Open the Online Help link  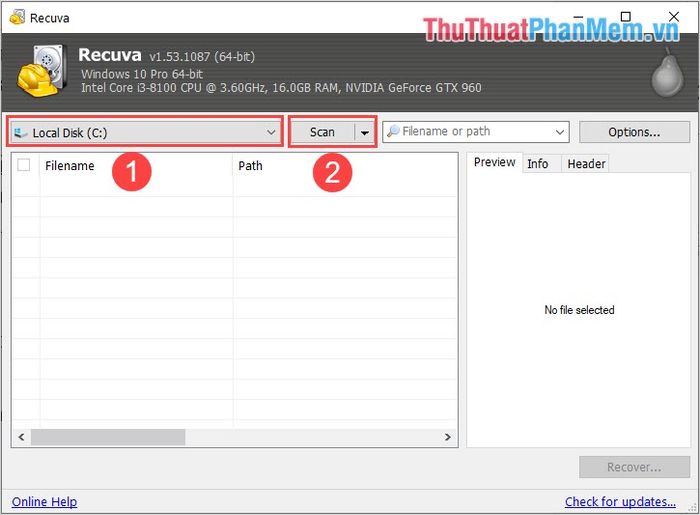coord(44,502)
